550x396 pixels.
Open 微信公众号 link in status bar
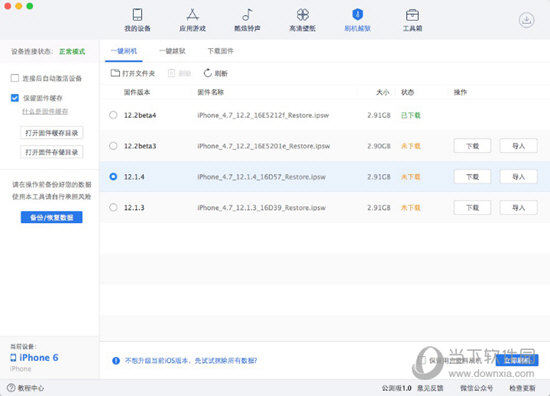[x=476, y=388]
